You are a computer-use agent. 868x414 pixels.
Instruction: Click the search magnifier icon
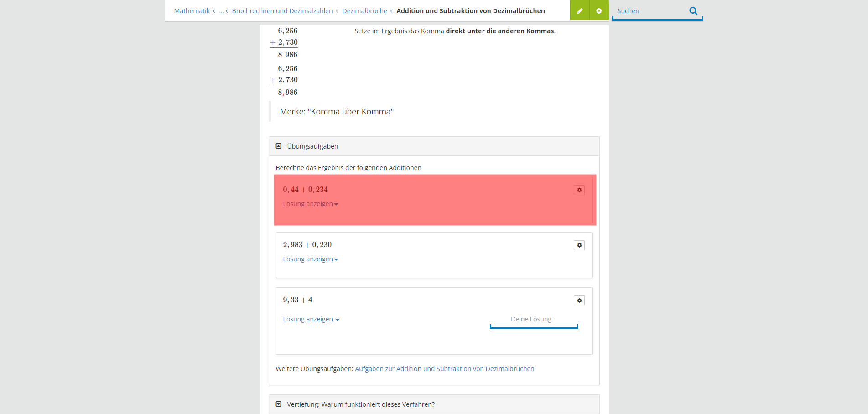tap(693, 11)
